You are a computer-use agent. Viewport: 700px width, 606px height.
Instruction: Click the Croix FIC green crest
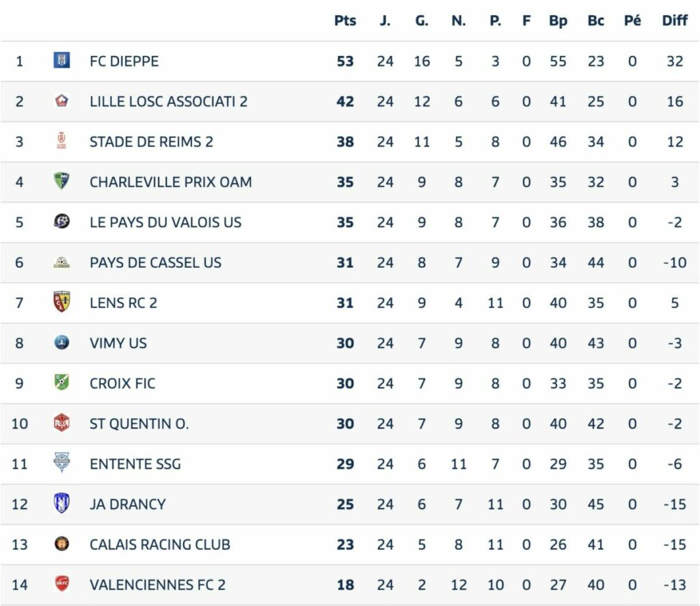pos(62,382)
